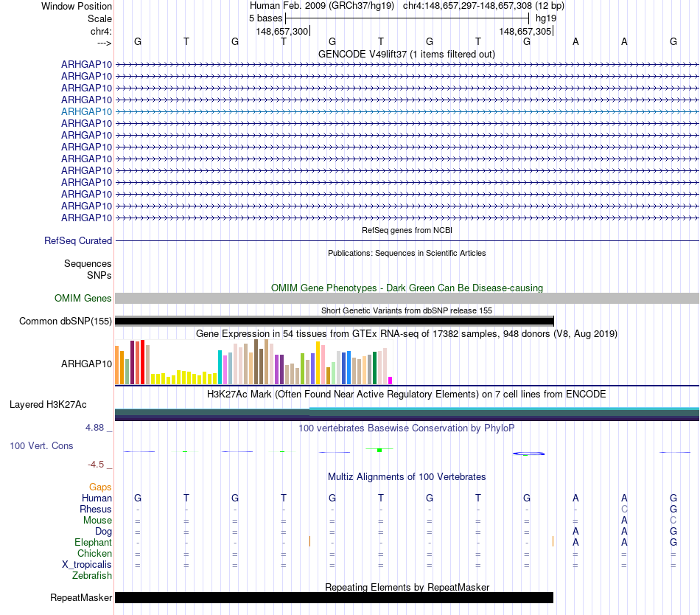Click the 'G' base in Rhesus row
Viewport: 700px width, 615px height.
tap(673, 509)
